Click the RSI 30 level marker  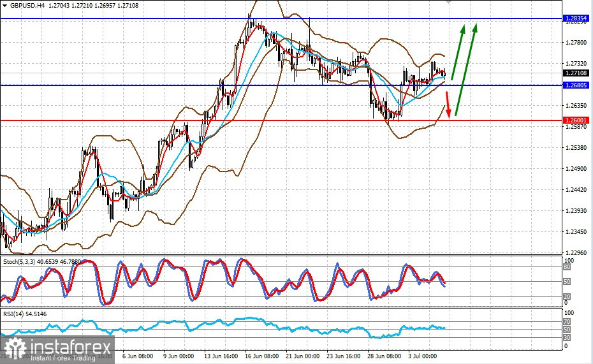coord(567,337)
